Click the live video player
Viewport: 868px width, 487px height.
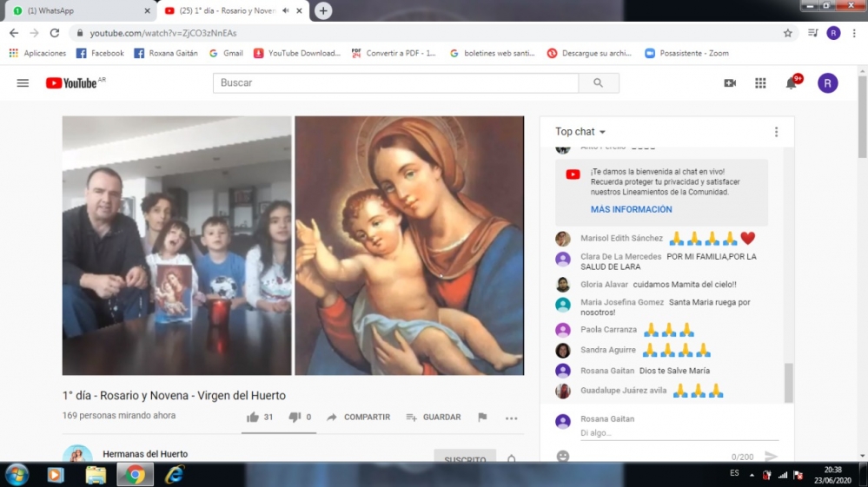[293, 246]
